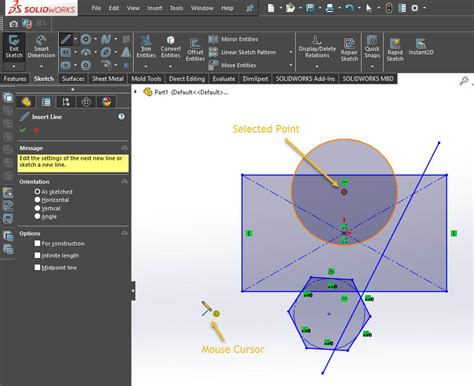Undo the last action
The height and width of the screenshot is (386, 474).
(349, 8)
